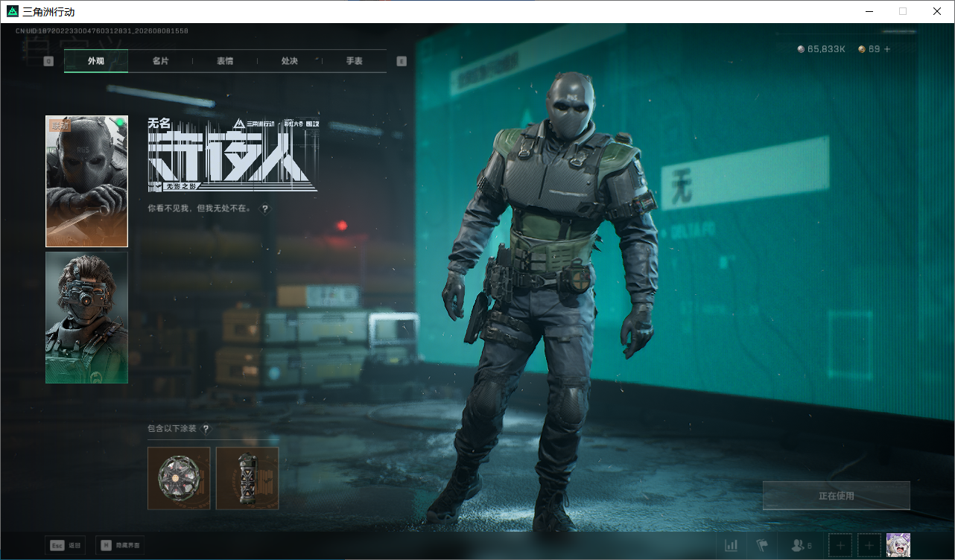This screenshot has width=955, height=560.
Task: Click the Esc 返回 button
Action: point(66,546)
